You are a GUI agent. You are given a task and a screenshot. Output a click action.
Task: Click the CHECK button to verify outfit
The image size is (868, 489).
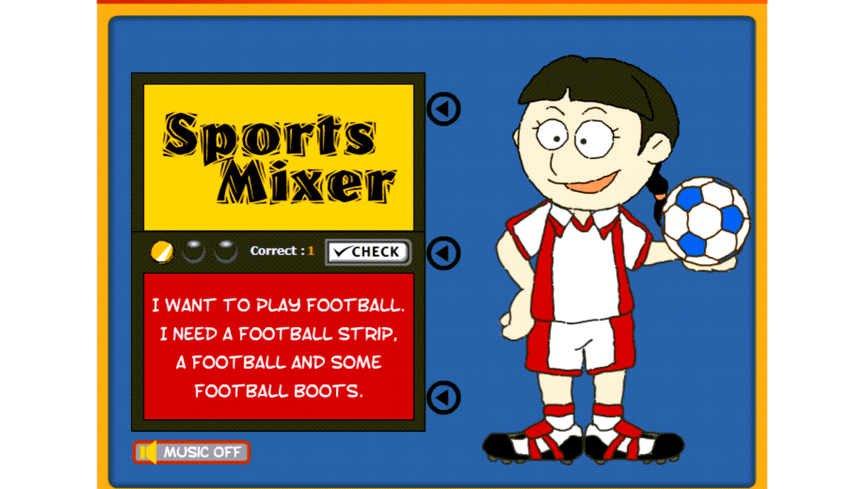point(368,252)
